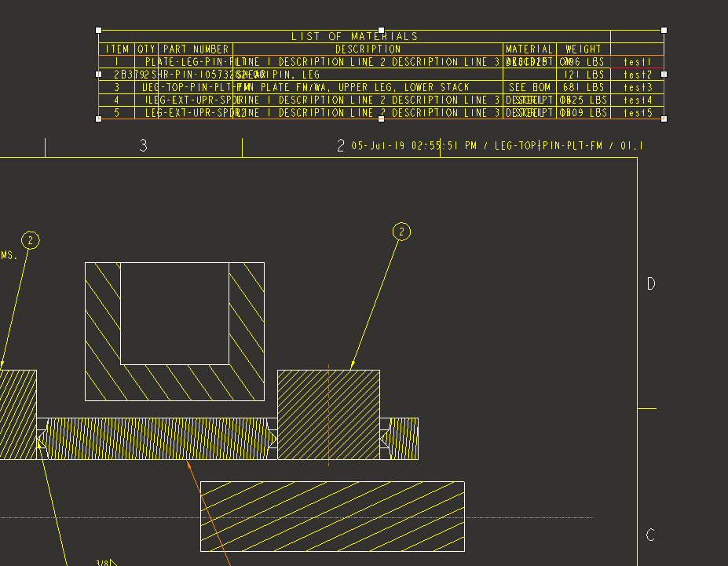Click the zone letter D on the right border
The width and height of the screenshot is (728, 566).
[x=649, y=284]
